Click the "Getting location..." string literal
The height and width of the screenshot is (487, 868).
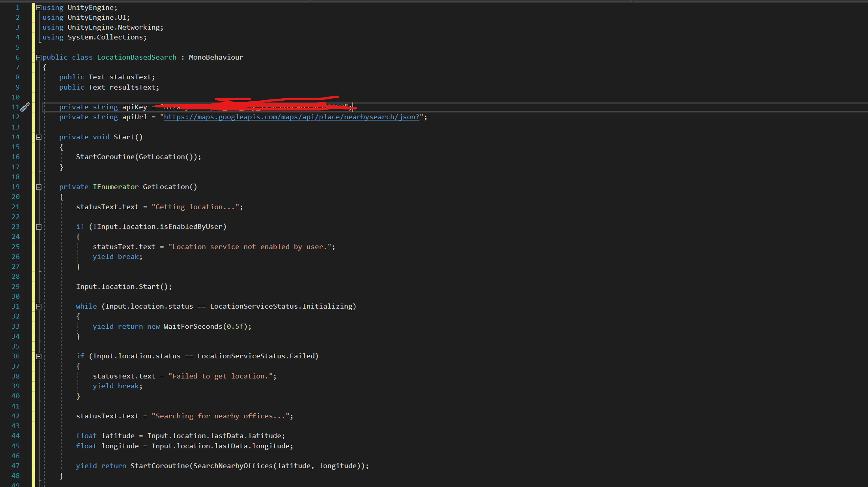click(x=195, y=207)
